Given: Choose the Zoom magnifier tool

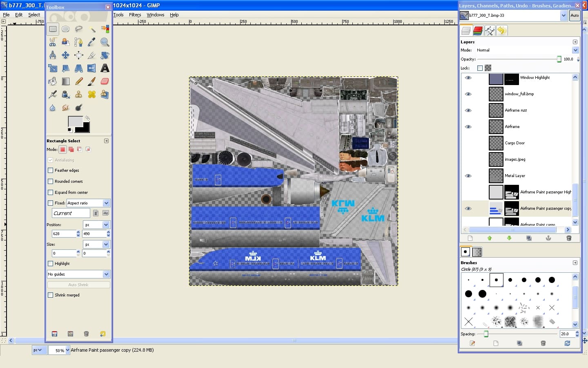Looking at the screenshot, I should click(105, 42).
